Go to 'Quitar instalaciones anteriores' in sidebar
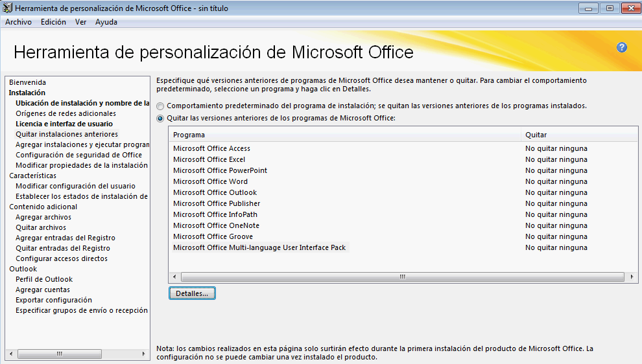642x364 pixels. click(x=67, y=134)
